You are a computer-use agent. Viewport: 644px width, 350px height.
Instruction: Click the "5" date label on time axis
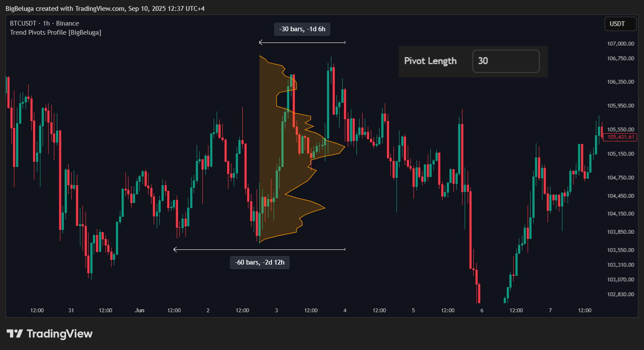pos(413,311)
